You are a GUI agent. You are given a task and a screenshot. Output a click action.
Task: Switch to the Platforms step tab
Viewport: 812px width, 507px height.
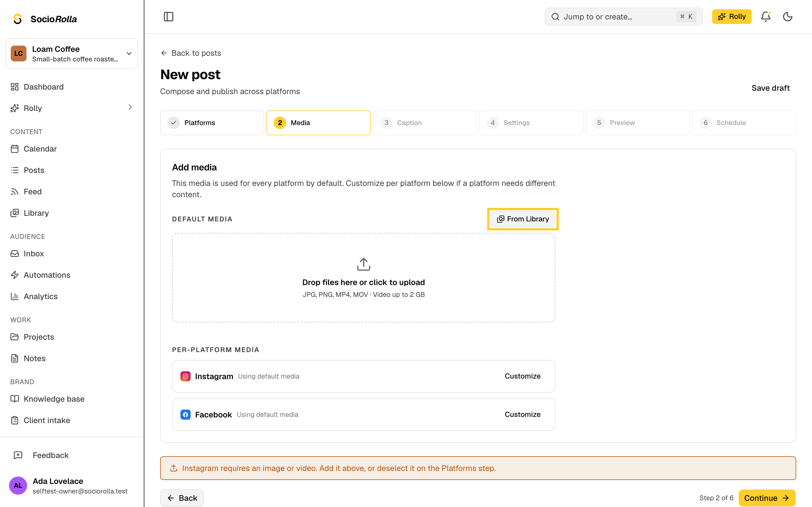point(212,123)
